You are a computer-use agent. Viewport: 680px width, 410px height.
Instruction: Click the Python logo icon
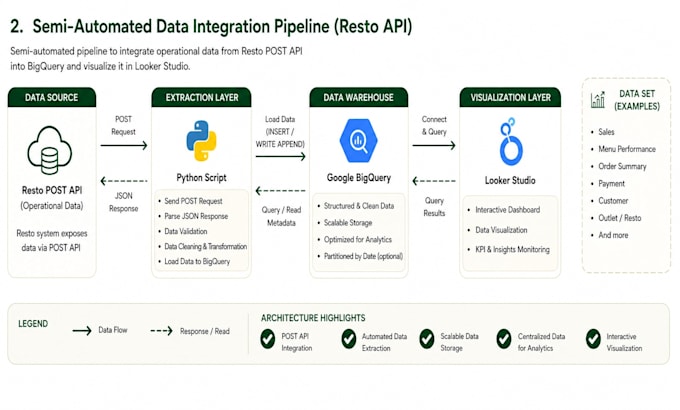coord(201,141)
